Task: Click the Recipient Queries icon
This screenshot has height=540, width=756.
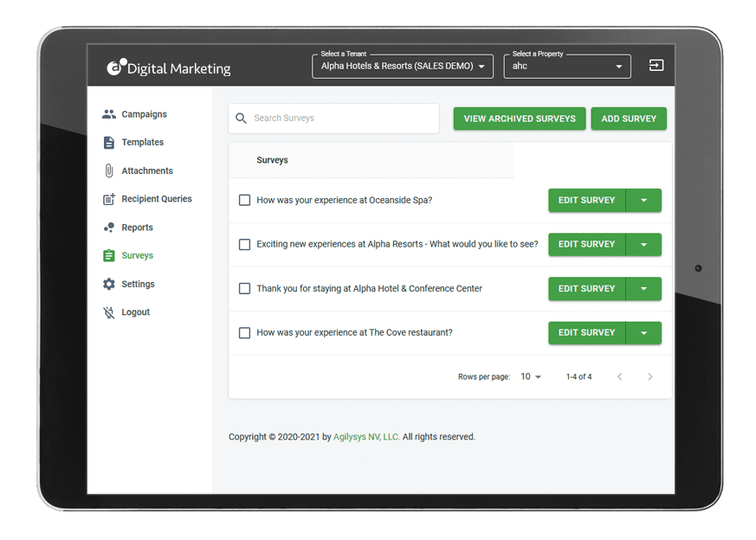Action: point(108,199)
